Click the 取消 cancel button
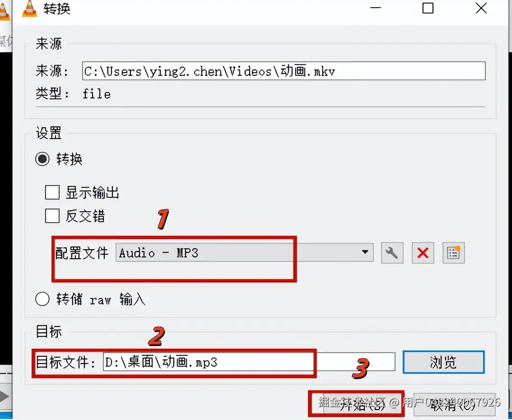Image resolution: width=512 pixels, height=420 pixels. pos(454,404)
